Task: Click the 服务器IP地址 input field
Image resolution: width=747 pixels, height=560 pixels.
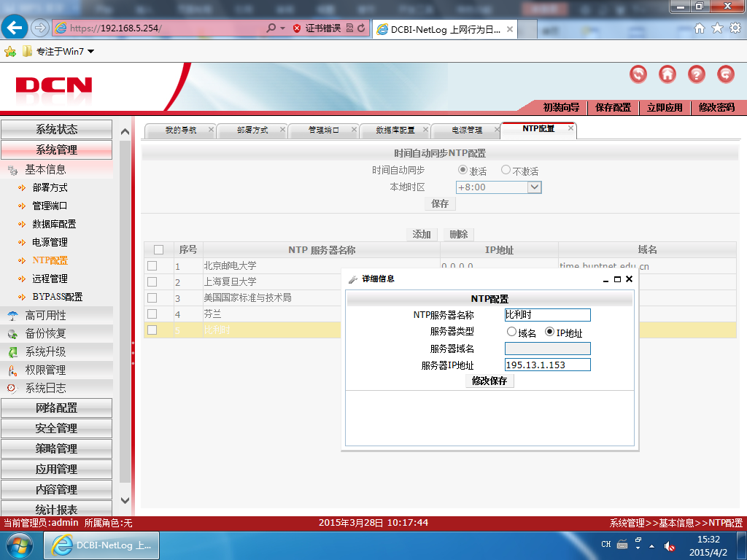Action: (547, 365)
